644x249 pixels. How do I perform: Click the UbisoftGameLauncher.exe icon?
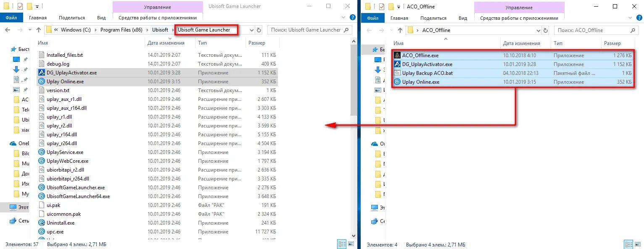click(41, 188)
